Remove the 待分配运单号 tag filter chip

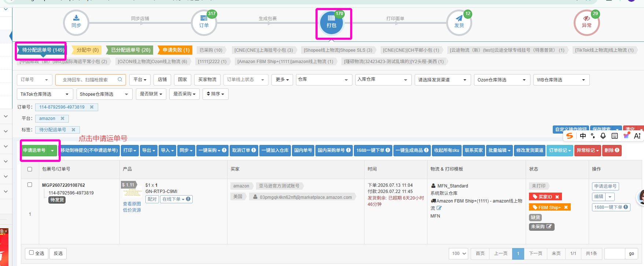(73, 130)
